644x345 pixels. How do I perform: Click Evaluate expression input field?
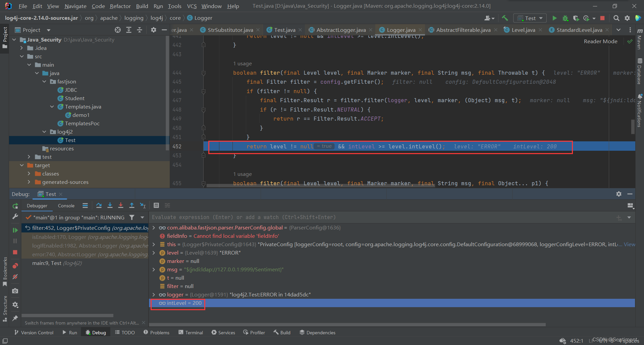point(382,217)
